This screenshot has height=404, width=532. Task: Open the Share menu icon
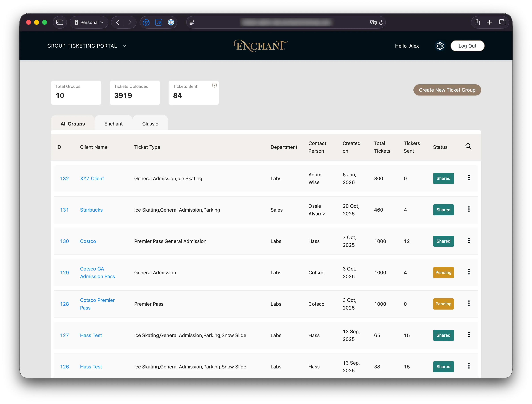pyautogui.click(x=477, y=22)
